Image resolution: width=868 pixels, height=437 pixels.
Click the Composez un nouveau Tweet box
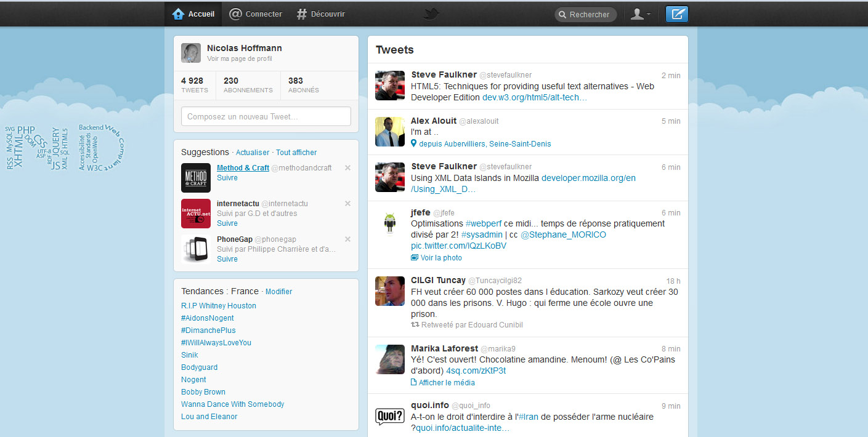point(266,116)
